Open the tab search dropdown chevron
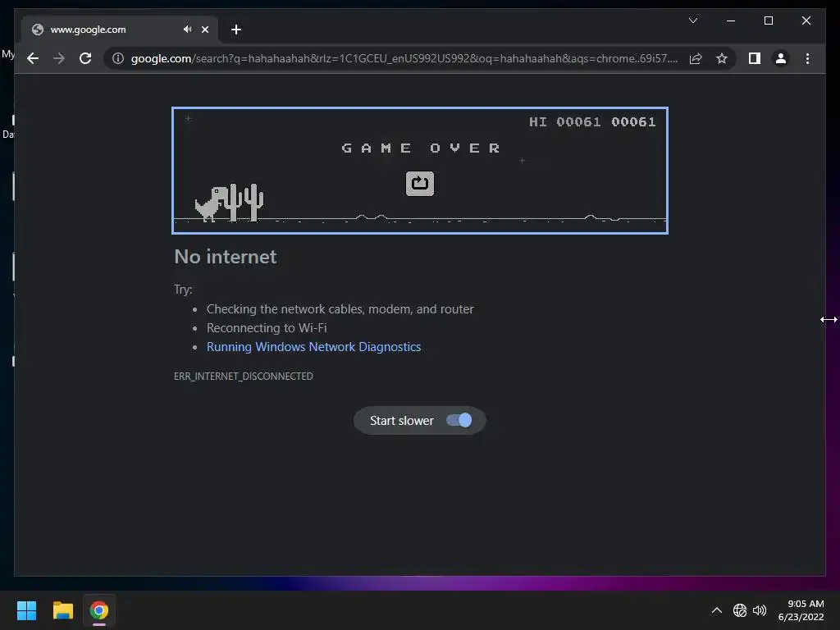The image size is (840, 630). [692, 21]
